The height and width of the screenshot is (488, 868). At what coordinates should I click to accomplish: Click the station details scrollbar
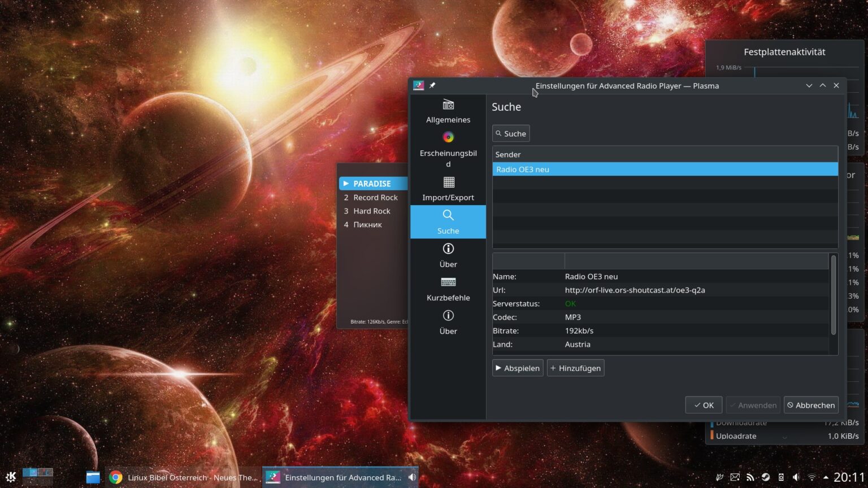tap(834, 295)
